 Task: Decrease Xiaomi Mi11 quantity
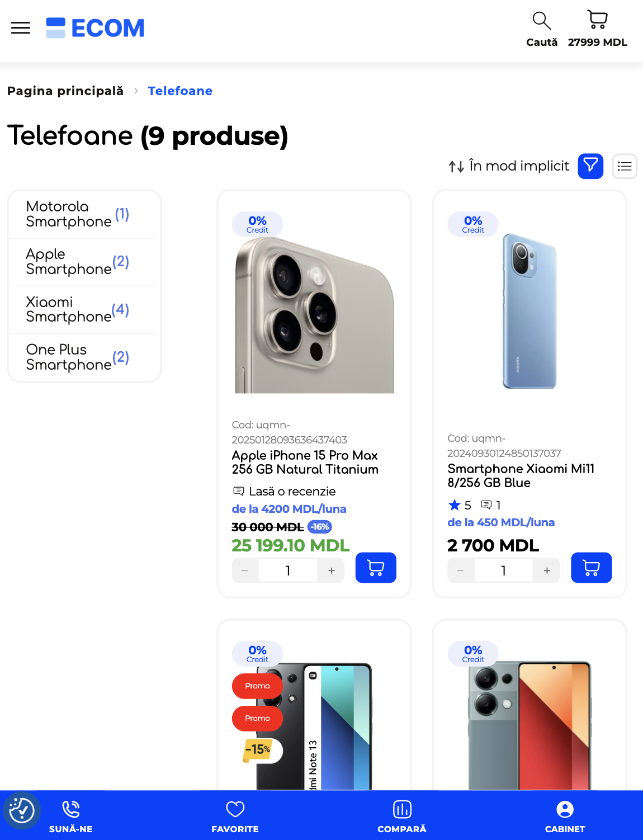(x=461, y=570)
